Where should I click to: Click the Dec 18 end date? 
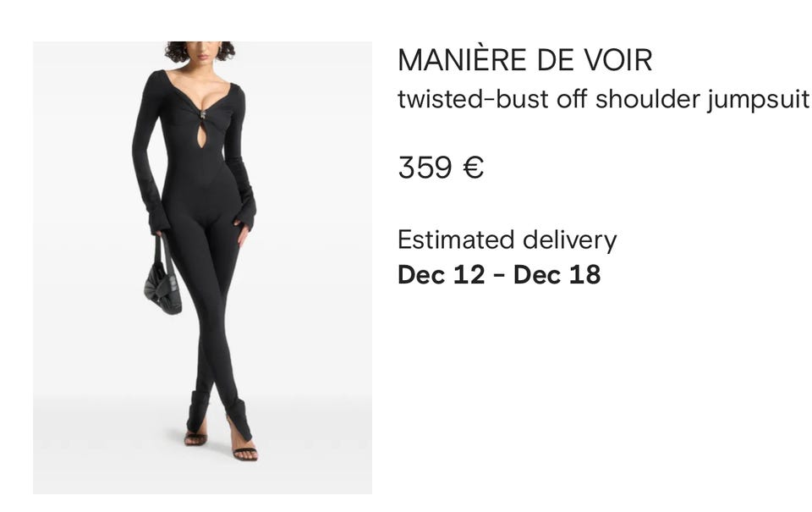pyautogui.click(x=557, y=274)
